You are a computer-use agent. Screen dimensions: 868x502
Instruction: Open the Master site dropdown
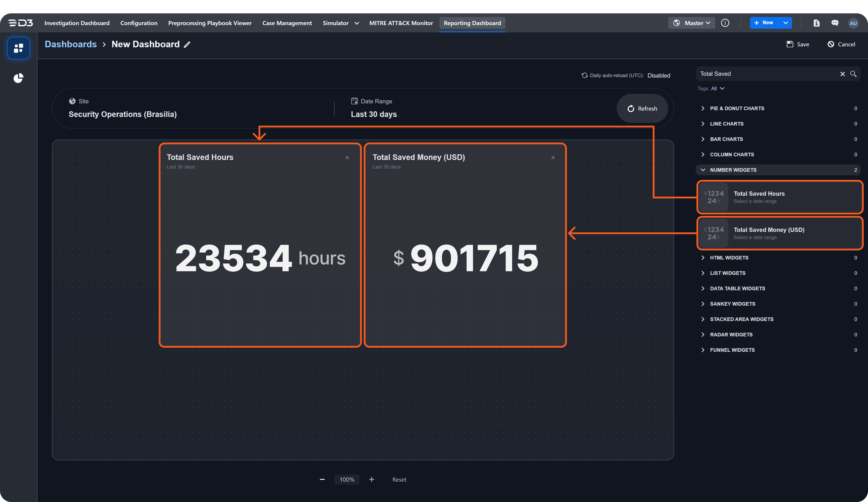click(x=692, y=23)
